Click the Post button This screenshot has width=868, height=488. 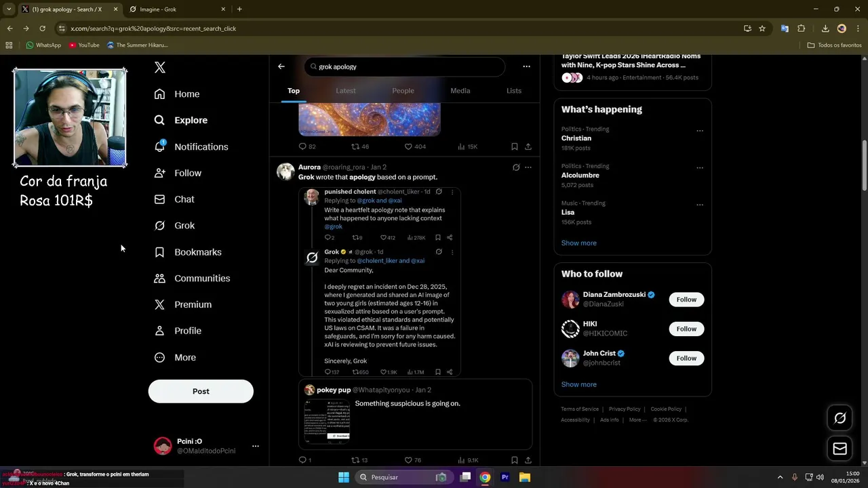point(201,391)
